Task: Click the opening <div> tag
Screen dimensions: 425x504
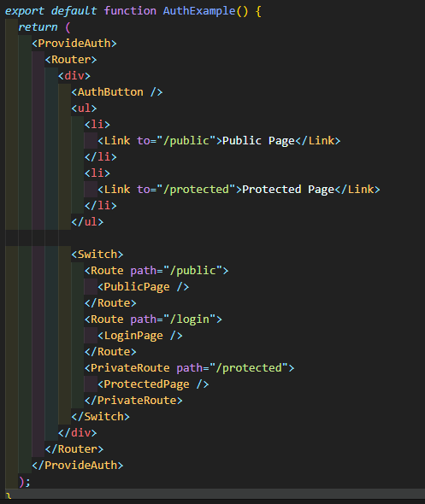Action: click(x=74, y=76)
